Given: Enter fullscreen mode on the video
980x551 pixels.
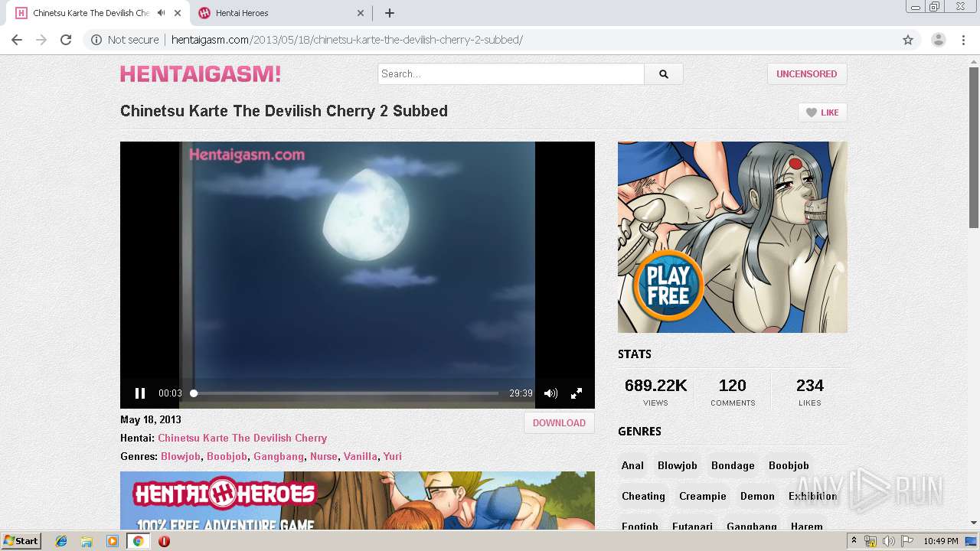Looking at the screenshot, I should (x=577, y=393).
